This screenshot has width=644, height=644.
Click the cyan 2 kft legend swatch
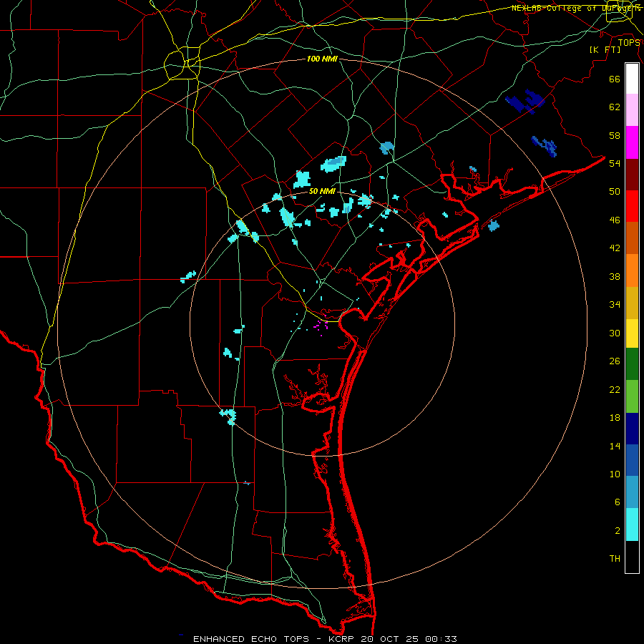[632, 525]
